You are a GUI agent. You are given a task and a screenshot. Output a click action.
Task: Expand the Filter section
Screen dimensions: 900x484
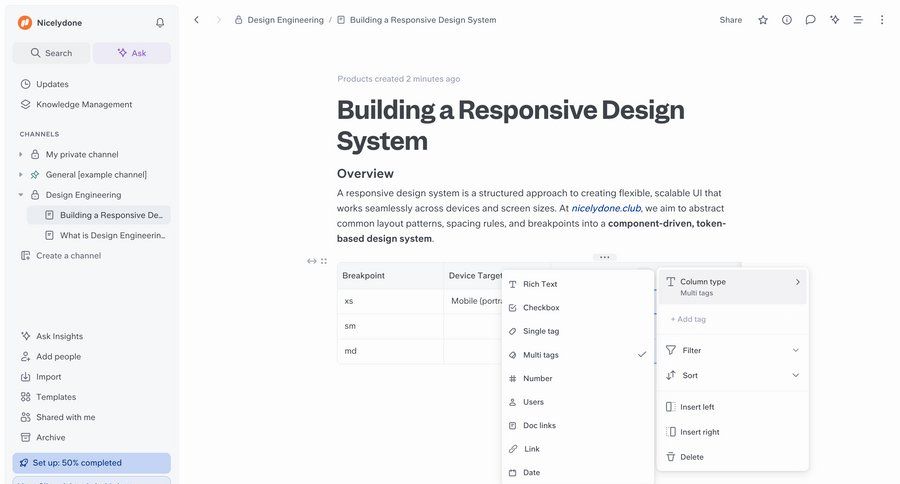tap(732, 350)
